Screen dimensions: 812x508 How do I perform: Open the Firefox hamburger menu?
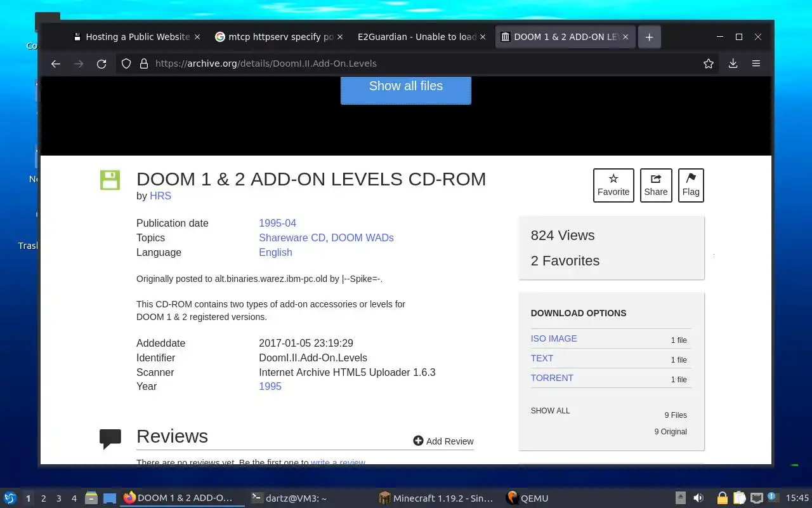756,63
